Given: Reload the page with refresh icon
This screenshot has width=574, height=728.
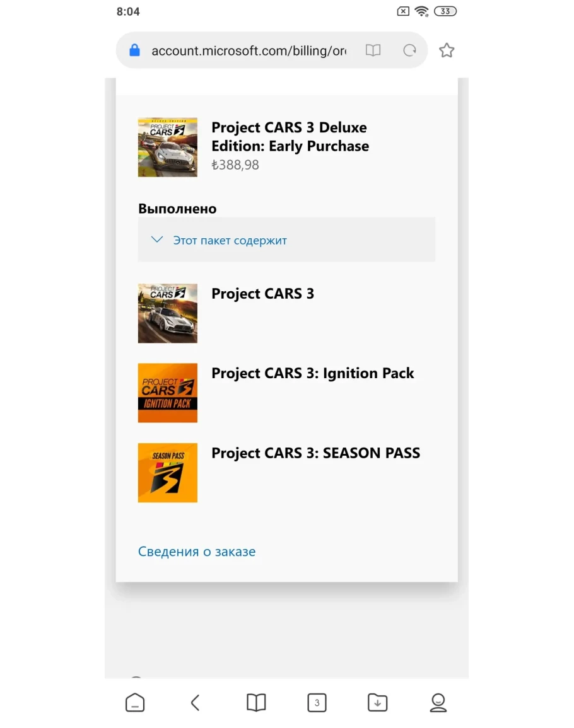Looking at the screenshot, I should point(410,50).
